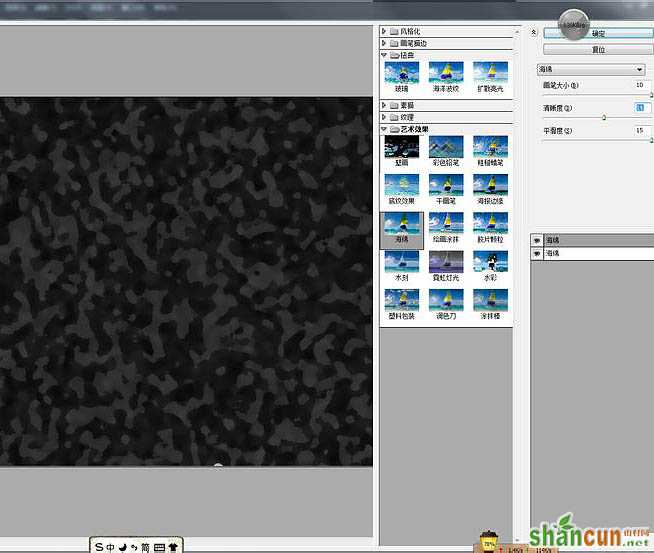Click the 复位 (Reset) button
The image size is (654, 553).
point(599,50)
